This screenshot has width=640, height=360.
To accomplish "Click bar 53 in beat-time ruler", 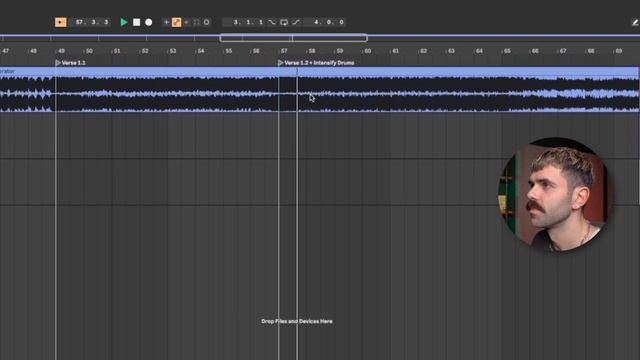I will (x=173, y=51).
